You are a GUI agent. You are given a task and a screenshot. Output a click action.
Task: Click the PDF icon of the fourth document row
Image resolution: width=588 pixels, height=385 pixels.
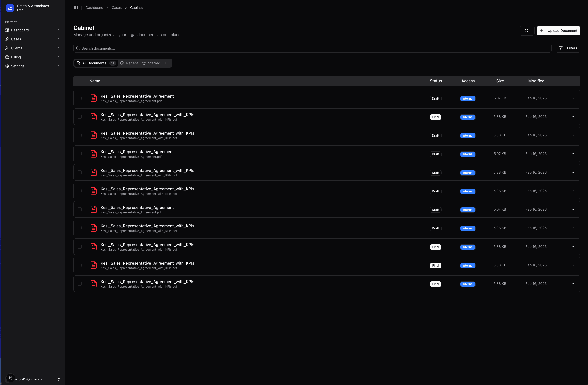(x=94, y=154)
